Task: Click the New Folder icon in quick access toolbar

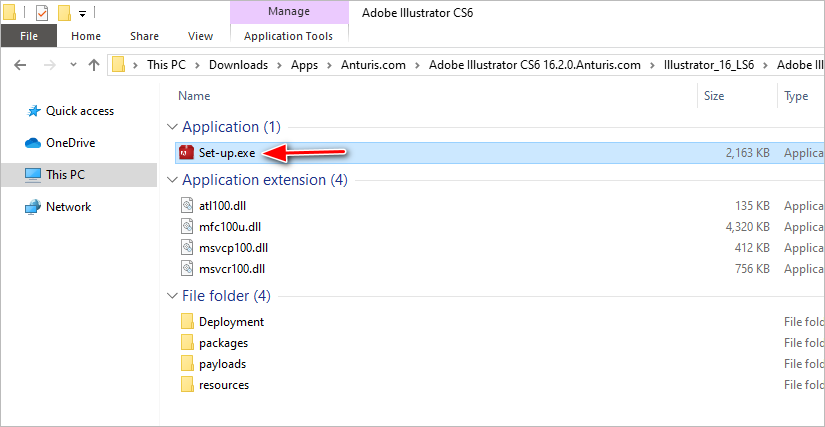Action: 64,13
